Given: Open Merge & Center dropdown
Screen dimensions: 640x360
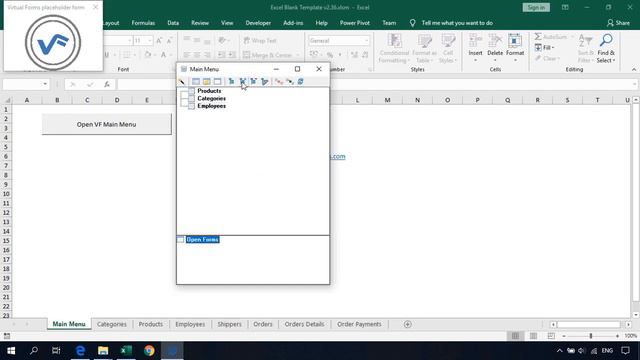Looking at the screenshot, I should pyautogui.click(x=298, y=55).
